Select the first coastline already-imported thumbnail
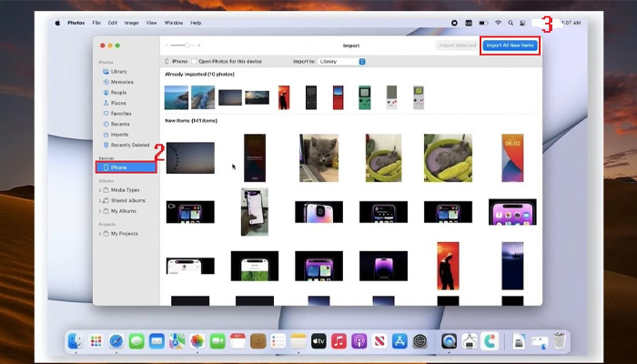 (x=177, y=97)
